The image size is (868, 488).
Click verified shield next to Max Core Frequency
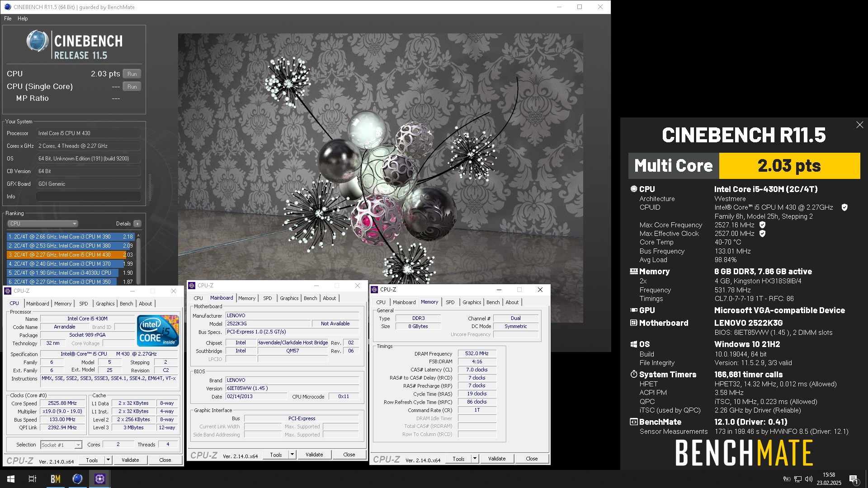tap(762, 225)
